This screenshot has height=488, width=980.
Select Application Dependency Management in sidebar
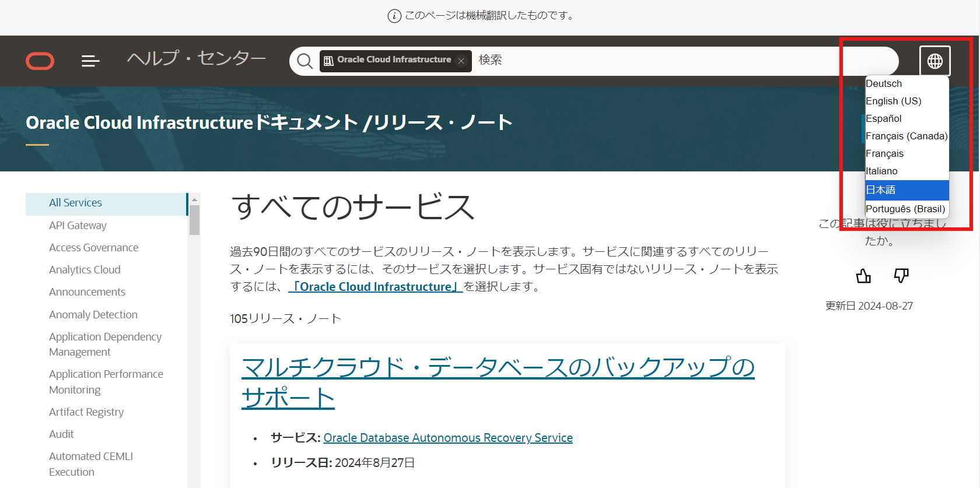(x=105, y=345)
